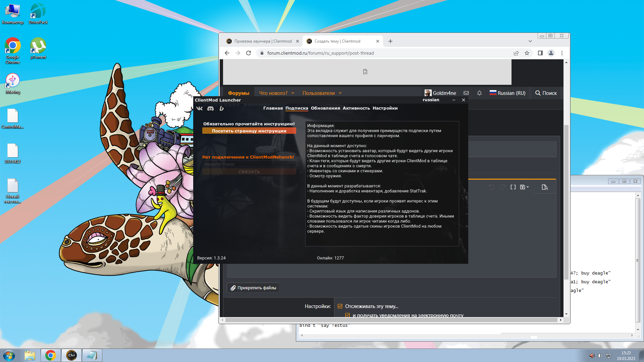Select the DriverPack desktop icon

click(38, 14)
